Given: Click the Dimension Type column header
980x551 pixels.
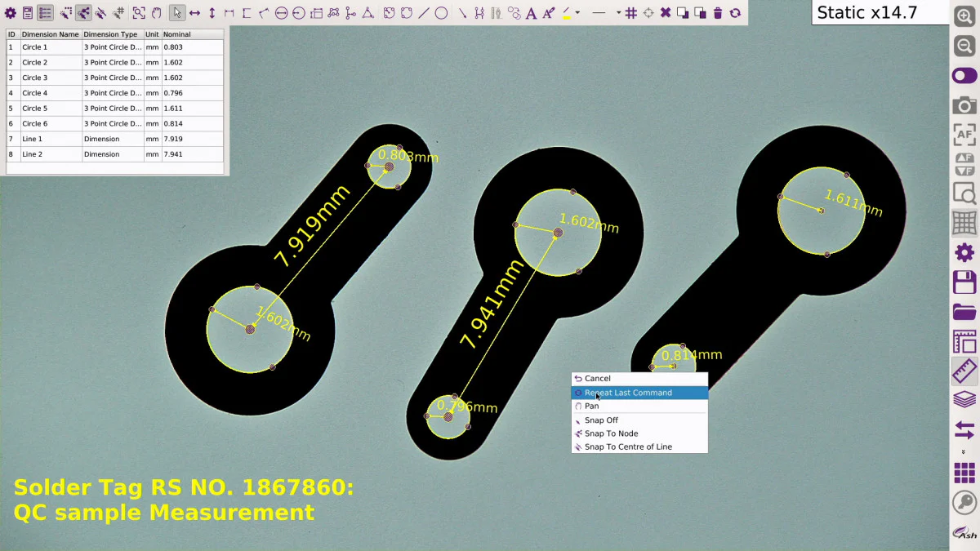Looking at the screenshot, I should [x=113, y=34].
